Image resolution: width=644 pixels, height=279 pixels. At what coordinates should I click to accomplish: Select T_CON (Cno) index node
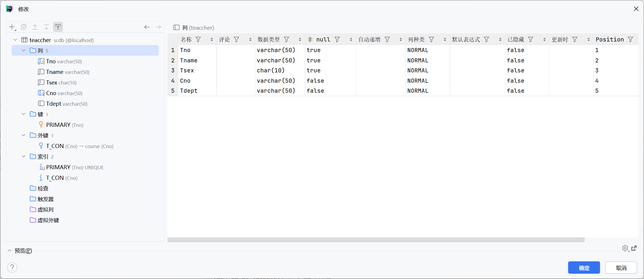[x=58, y=178]
